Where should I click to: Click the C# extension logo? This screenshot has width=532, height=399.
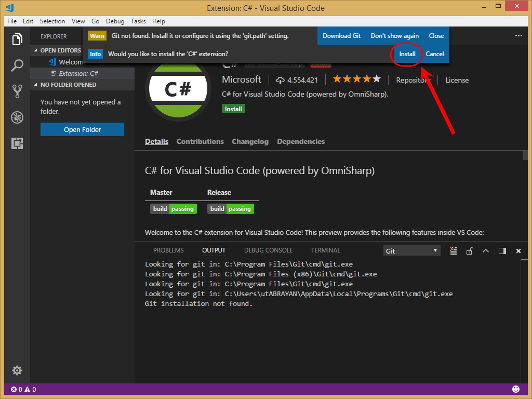click(x=178, y=89)
